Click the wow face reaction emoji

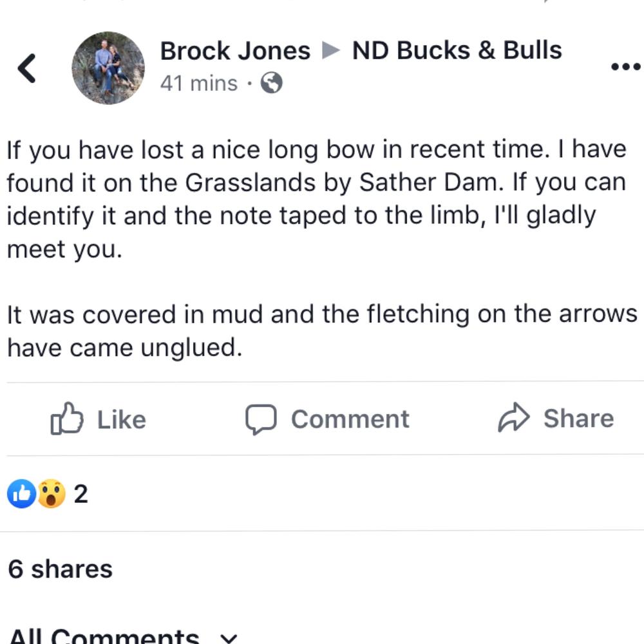(x=52, y=495)
